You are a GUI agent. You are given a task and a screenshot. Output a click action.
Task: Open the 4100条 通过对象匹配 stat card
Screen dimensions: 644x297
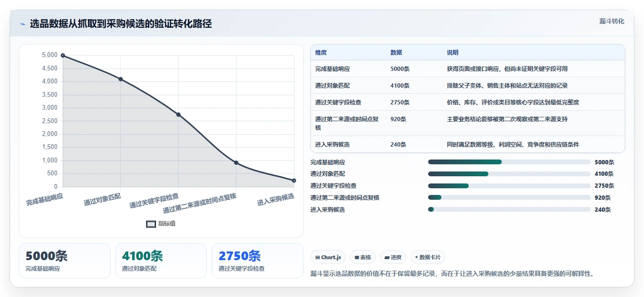[161, 261]
